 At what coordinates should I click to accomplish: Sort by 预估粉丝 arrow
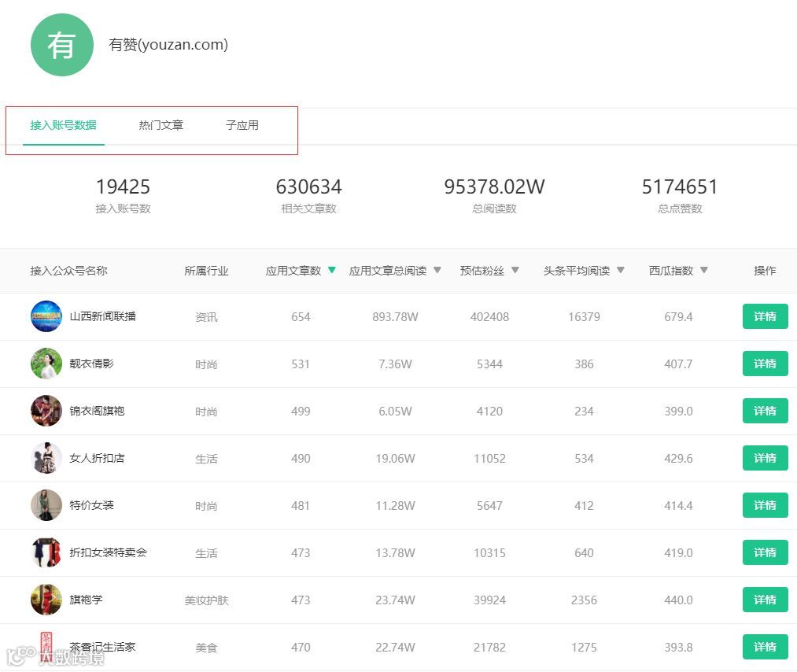point(515,270)
